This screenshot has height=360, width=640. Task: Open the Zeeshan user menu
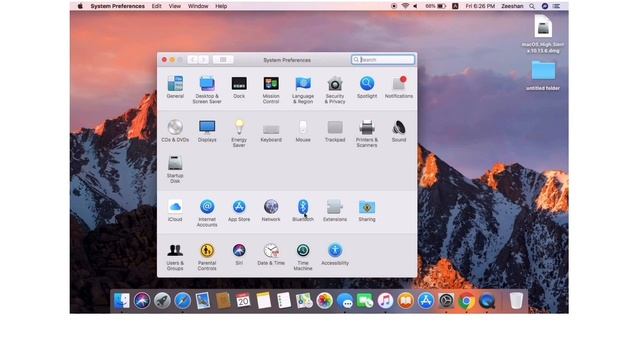point(512,6)
